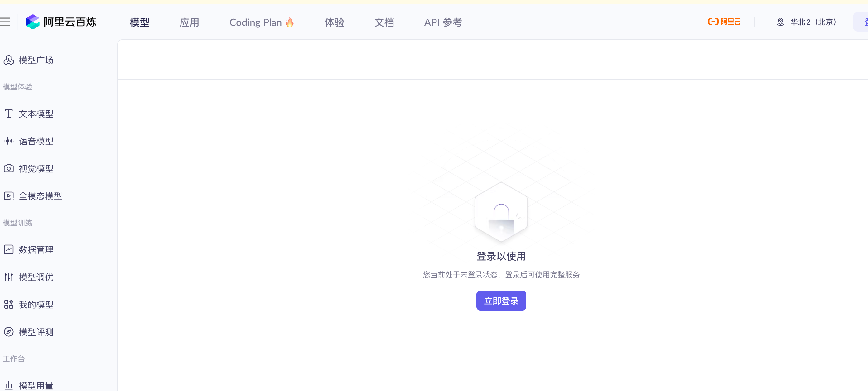Click the 立即登录 login button
Screen dimensions: 868x391
click(x=501, y=301)
